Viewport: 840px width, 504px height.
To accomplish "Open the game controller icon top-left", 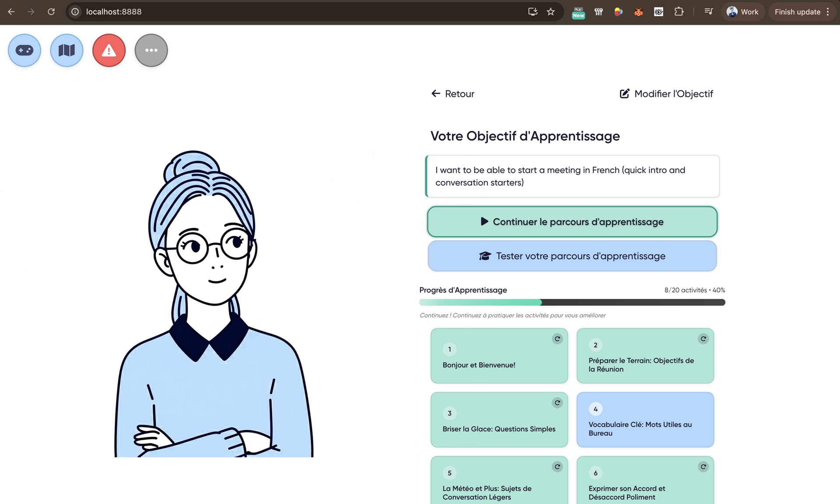I will 24,50.
